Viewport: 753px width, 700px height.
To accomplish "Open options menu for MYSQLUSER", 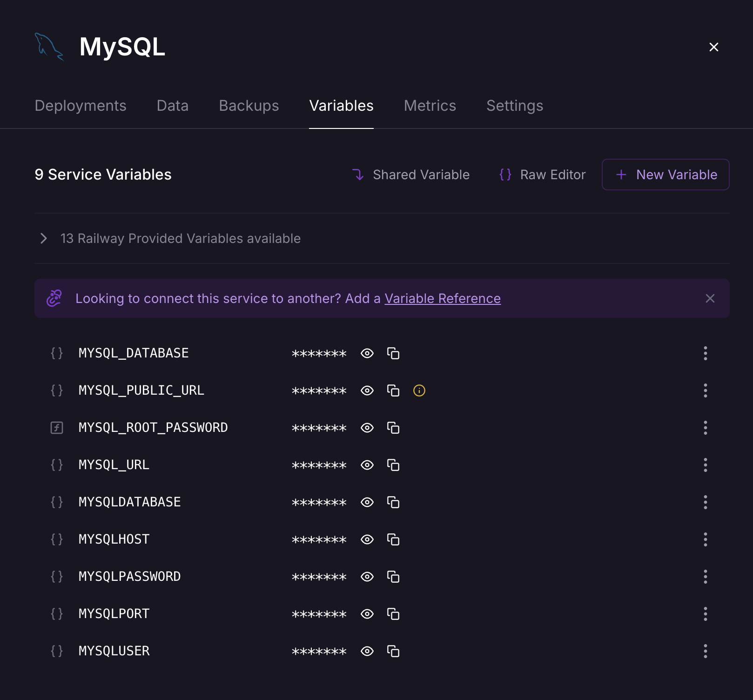I will tap(706, 651).
